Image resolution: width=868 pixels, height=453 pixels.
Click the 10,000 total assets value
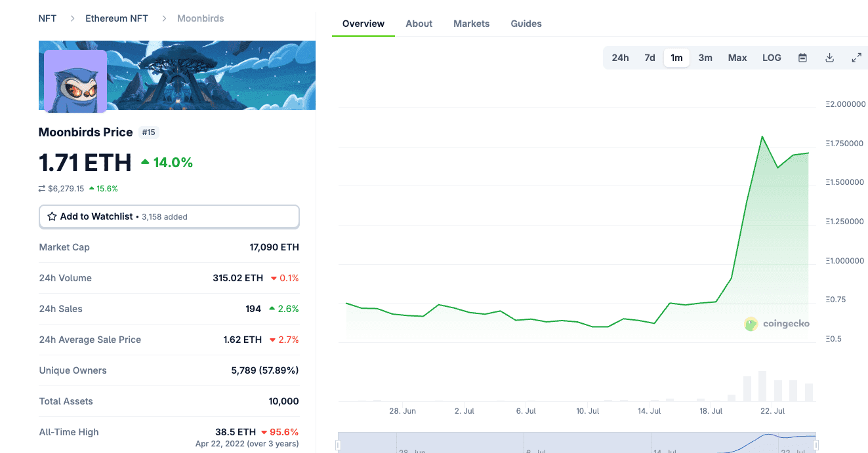[x=282, y=401]
